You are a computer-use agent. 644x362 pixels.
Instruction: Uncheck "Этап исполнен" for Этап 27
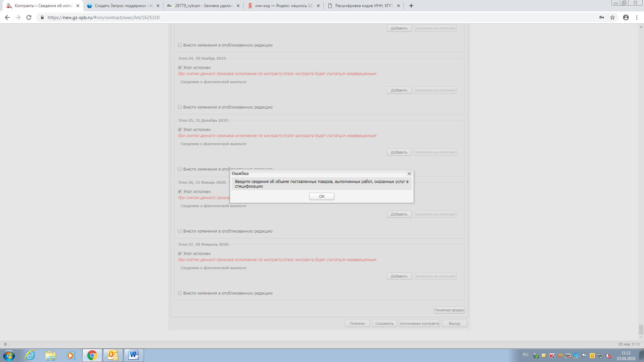[180, 253]
